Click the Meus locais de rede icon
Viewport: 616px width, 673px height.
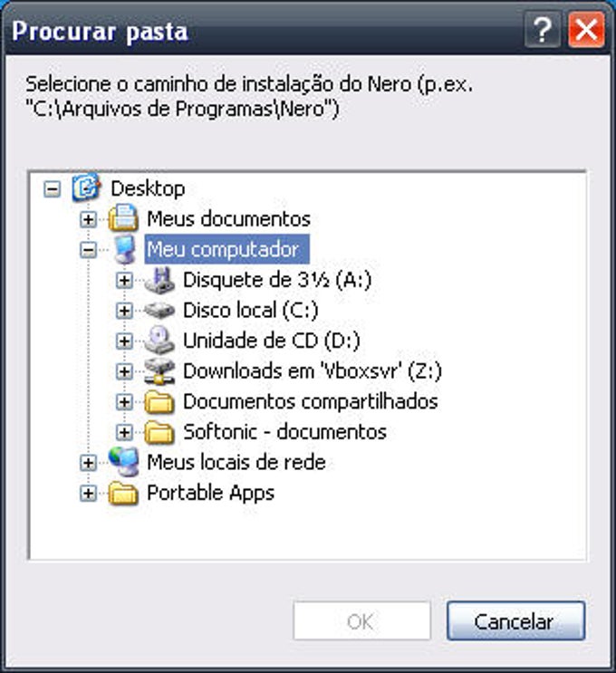(x=123, y=462)
